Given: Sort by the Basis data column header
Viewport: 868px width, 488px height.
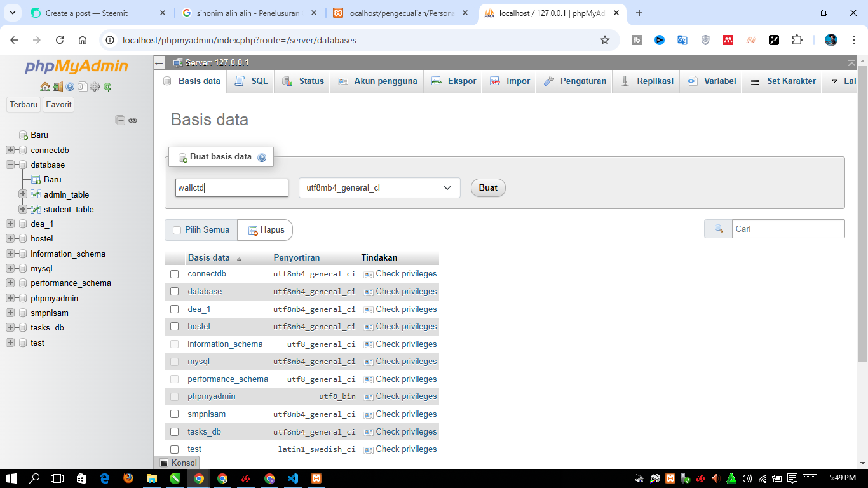Looking at the screenshot, I should coord(209,258).
